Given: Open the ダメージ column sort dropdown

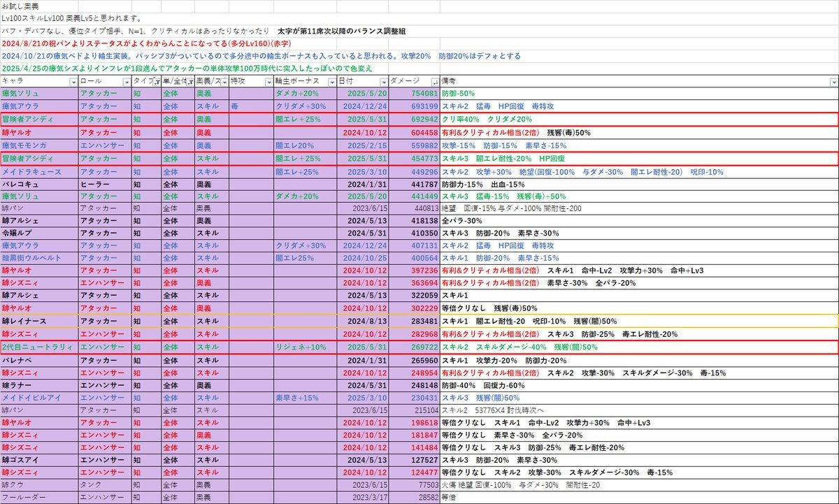Looking at the screenshot, I should pyautogui.click(x=435, y=81).
